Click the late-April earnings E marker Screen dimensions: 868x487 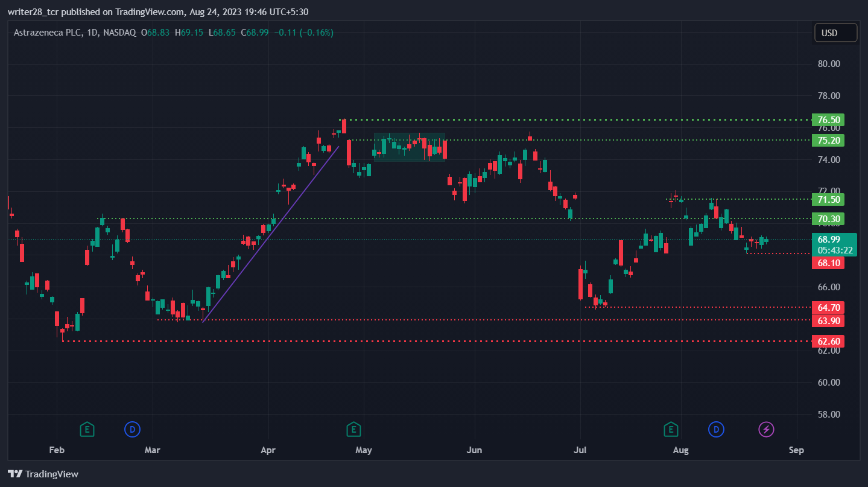(353, 430)
